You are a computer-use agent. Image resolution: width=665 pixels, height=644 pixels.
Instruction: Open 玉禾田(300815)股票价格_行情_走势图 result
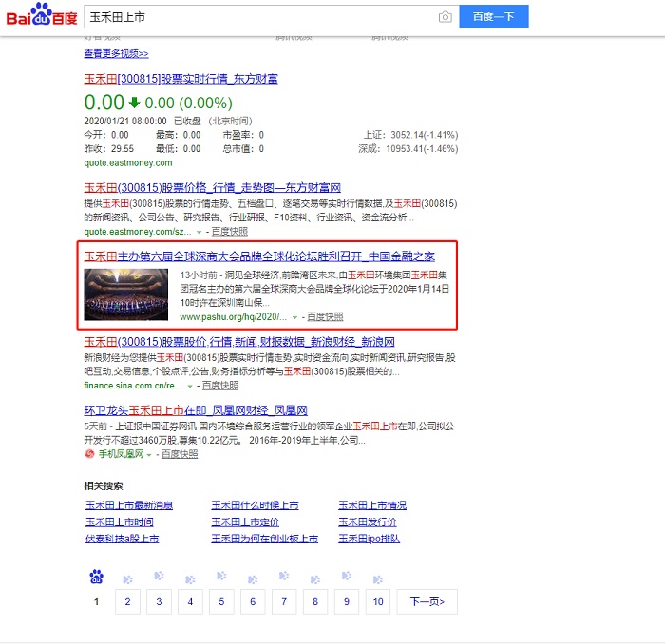pos(213,187)
